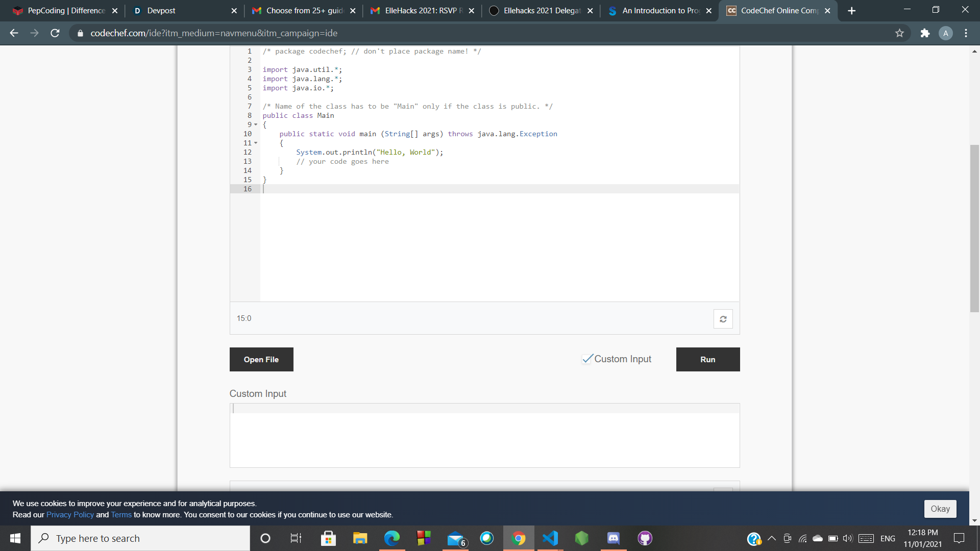This screenshot has width=980, height=551.
Task: Click the page vertical scrollbar thumb
Action: pos(974,230)
